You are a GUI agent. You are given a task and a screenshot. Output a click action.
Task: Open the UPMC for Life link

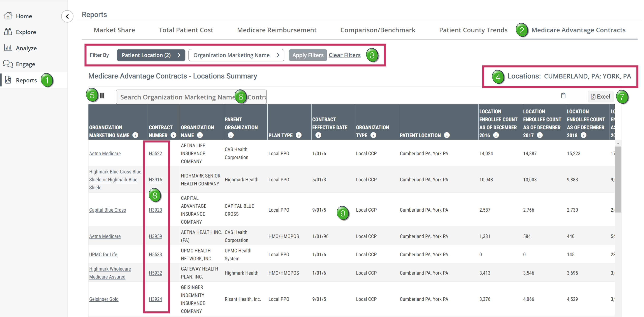[103, 255]
